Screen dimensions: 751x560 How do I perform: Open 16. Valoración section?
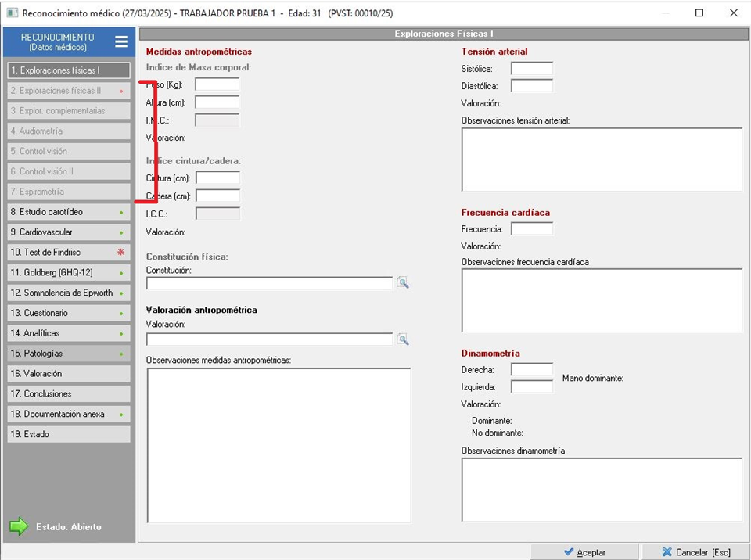point(68,374)
